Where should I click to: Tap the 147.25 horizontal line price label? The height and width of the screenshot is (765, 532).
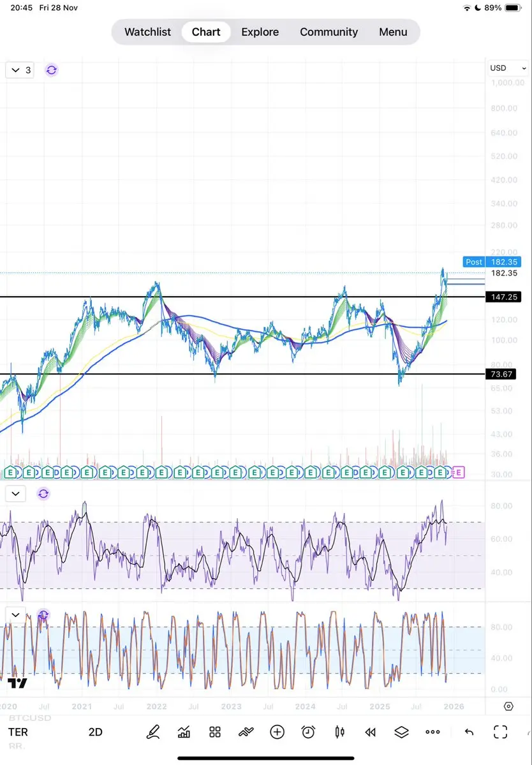pyautogui.click(x=504, y=297)
